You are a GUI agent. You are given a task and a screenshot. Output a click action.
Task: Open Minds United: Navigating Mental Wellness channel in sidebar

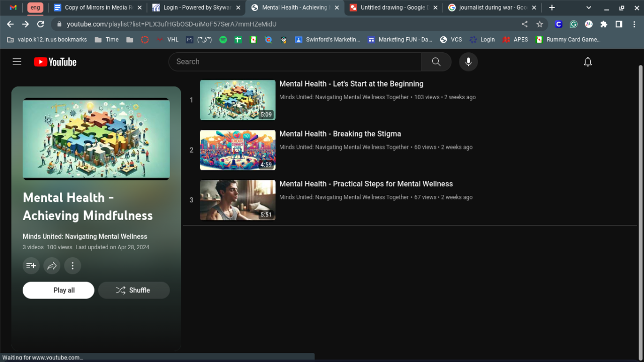tap(85, 236)
